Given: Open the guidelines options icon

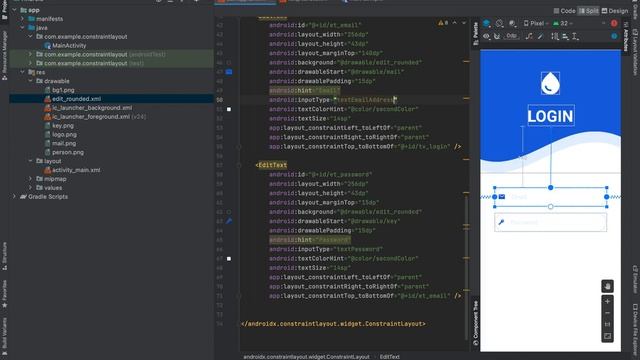Looking at the screenshot, I should tap(575, 36).
